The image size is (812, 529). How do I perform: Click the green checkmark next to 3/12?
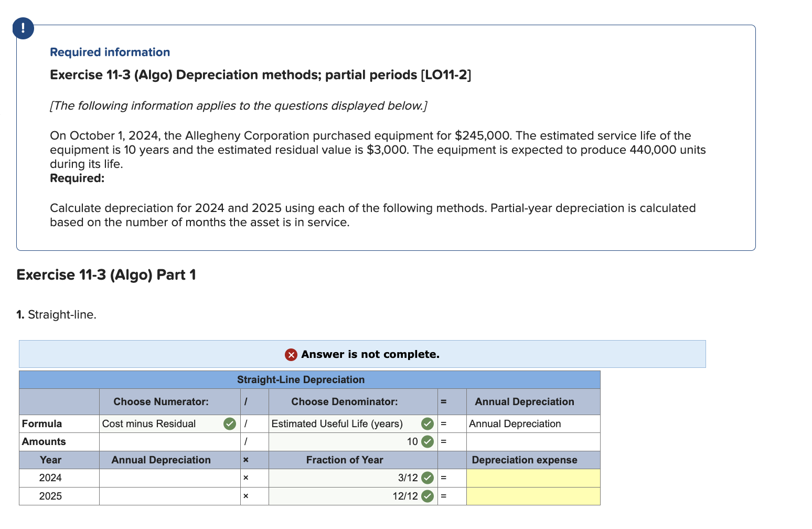point(428,478)
